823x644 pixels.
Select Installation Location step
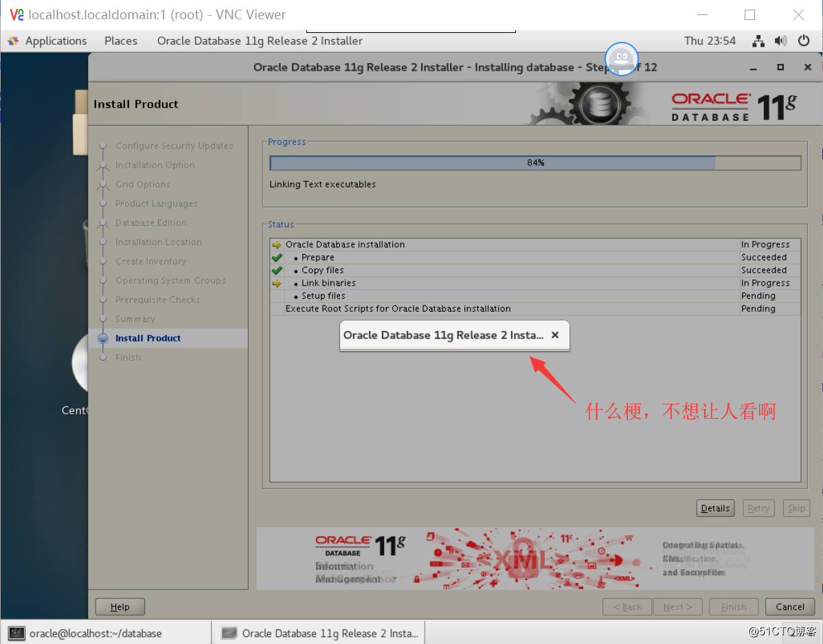[159, 242]
